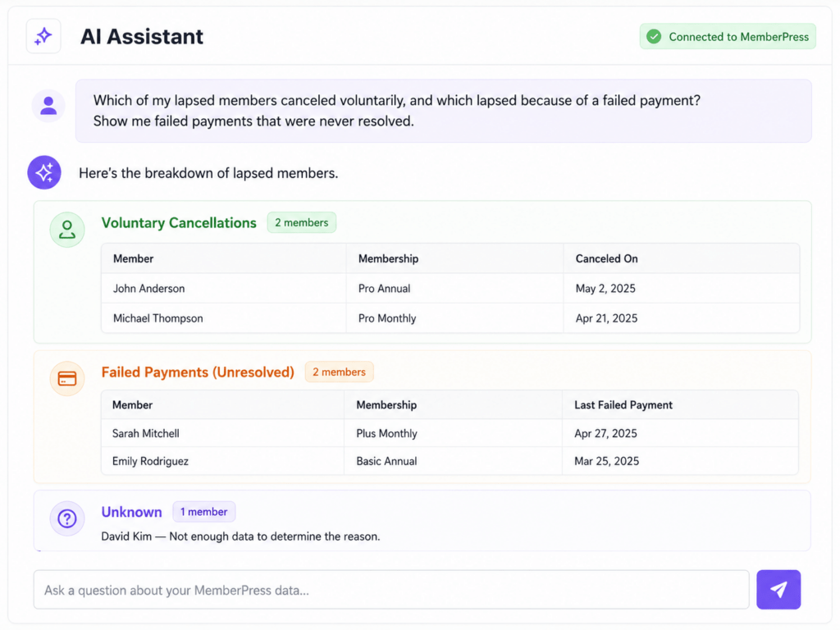Image resolution: width=840 pixels, height=630 pixels.
Task: Click the Pro Annual membership cell
Action: [454, 288]
